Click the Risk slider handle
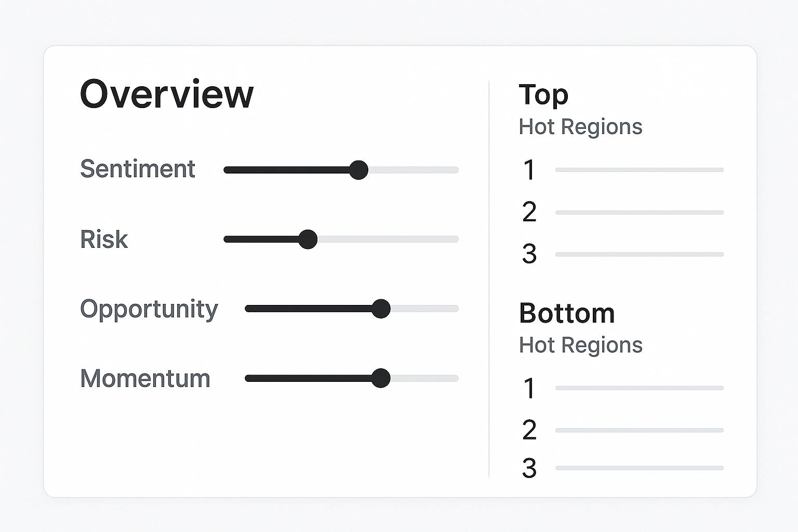The image size is (798, 532). [x=308, y=240]
